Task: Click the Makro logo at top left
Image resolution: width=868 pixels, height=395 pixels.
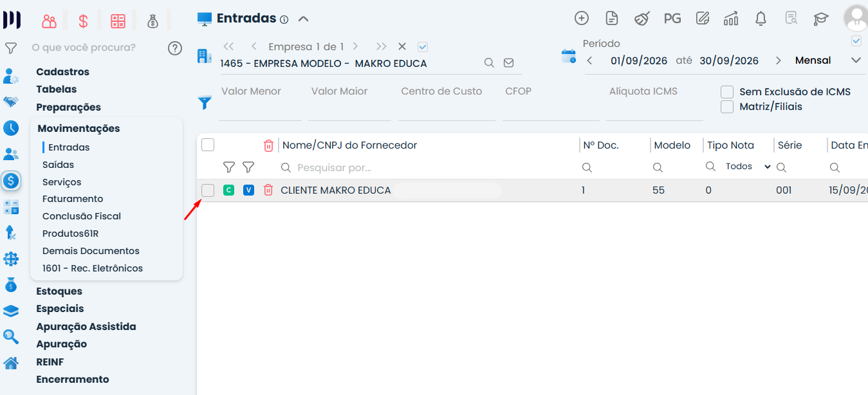Action: (12, 20)
